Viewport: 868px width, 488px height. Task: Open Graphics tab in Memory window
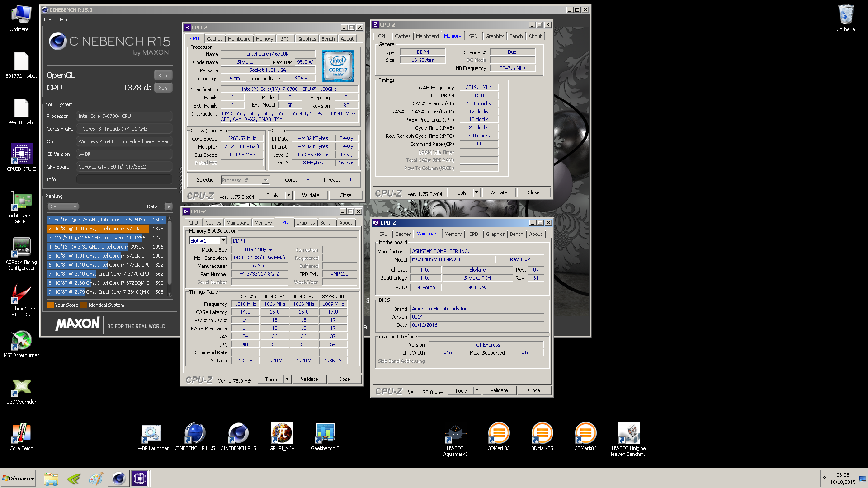495,36
